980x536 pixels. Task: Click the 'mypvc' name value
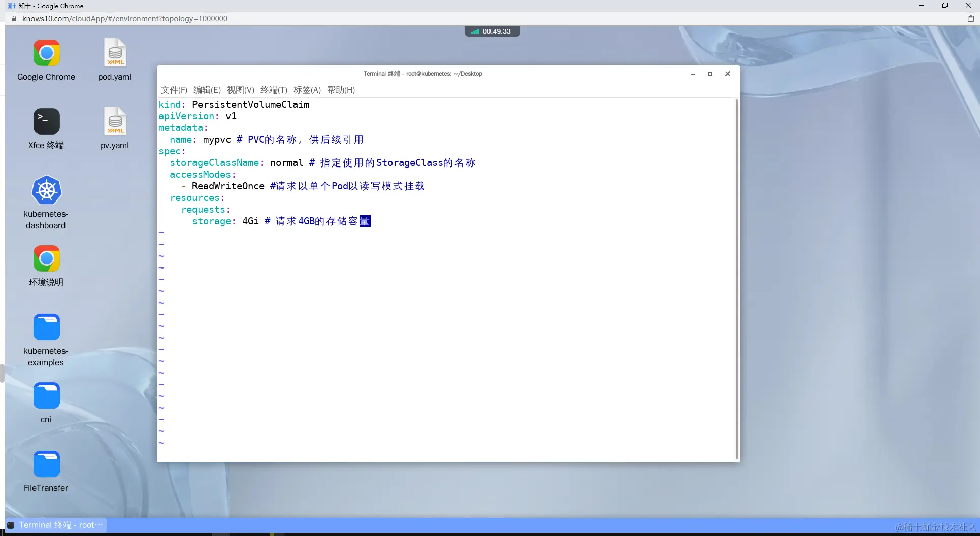point(217,140)
